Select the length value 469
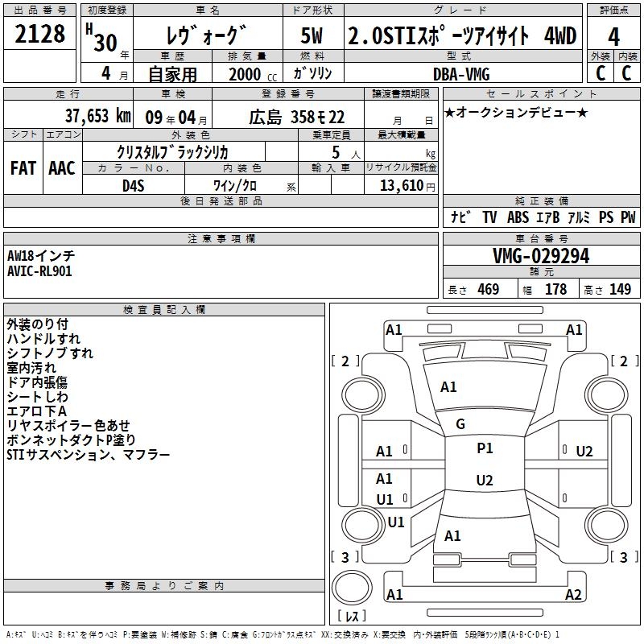644x644 pixels. point(489,289)
